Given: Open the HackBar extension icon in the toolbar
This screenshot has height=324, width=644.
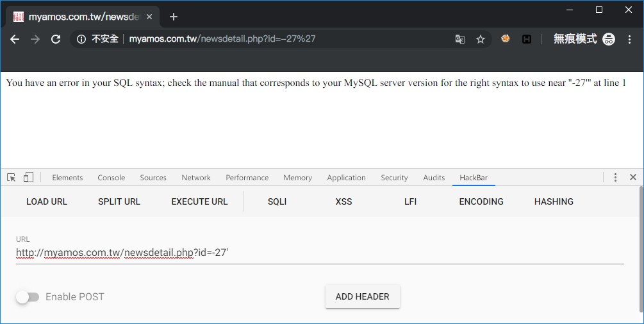Looking at the screenshot, I should 527,39.
